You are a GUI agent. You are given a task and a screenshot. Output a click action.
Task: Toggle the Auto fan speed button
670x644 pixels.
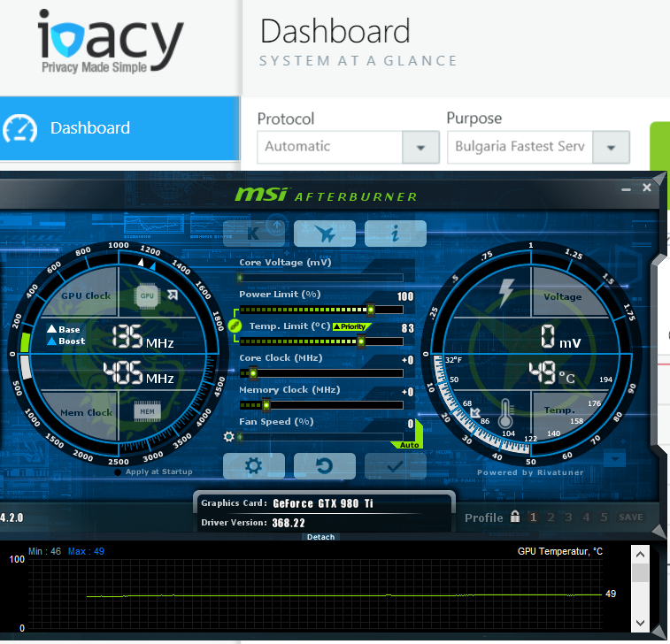(410, 445)
